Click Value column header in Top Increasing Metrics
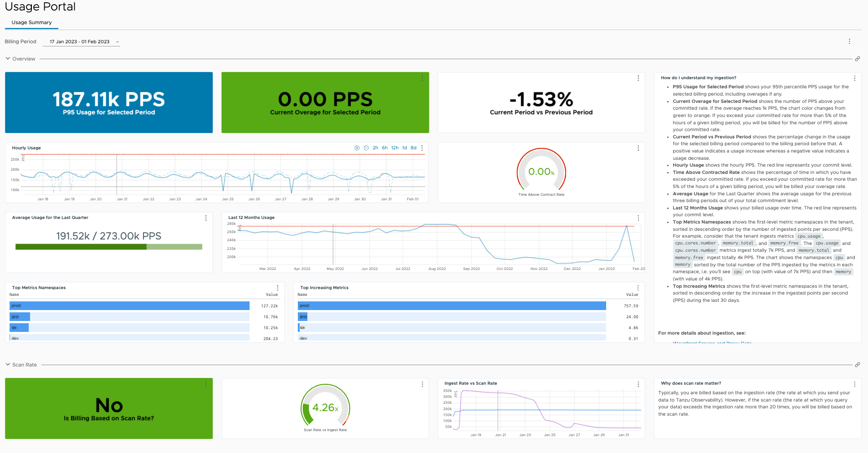This screenshot has width=868, height=453. tap(632, 295)
